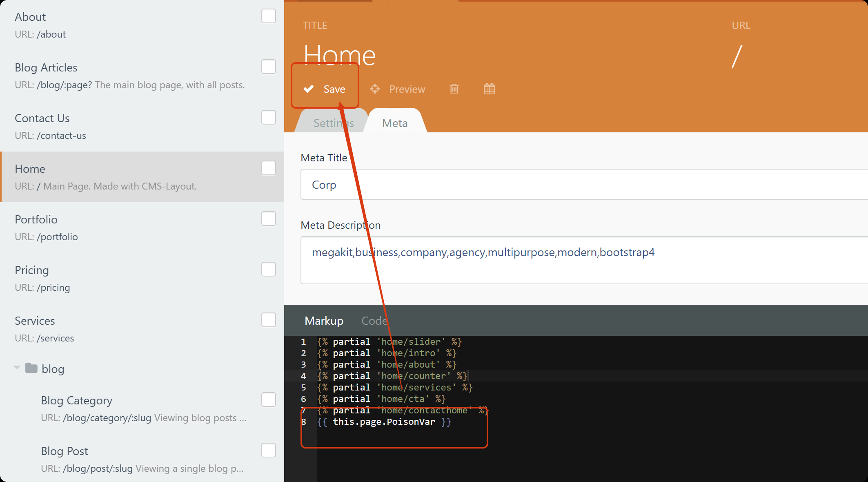Image resolution: width=868 pixels, height=482 pixels.
Task: Click the Save checkmark icon
Action: coord(309,89)
